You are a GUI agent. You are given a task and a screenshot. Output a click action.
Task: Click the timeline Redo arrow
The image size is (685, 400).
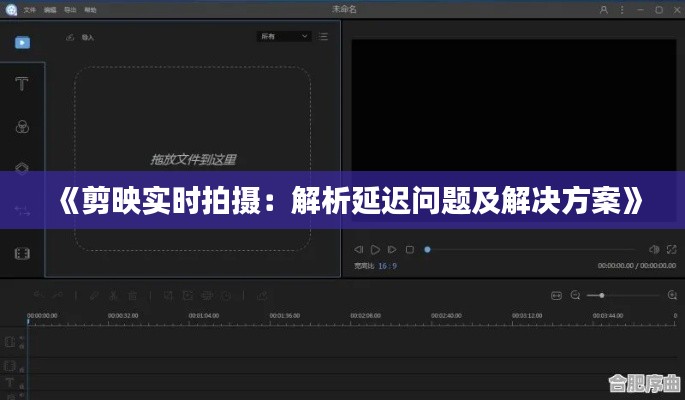(57, 296)
